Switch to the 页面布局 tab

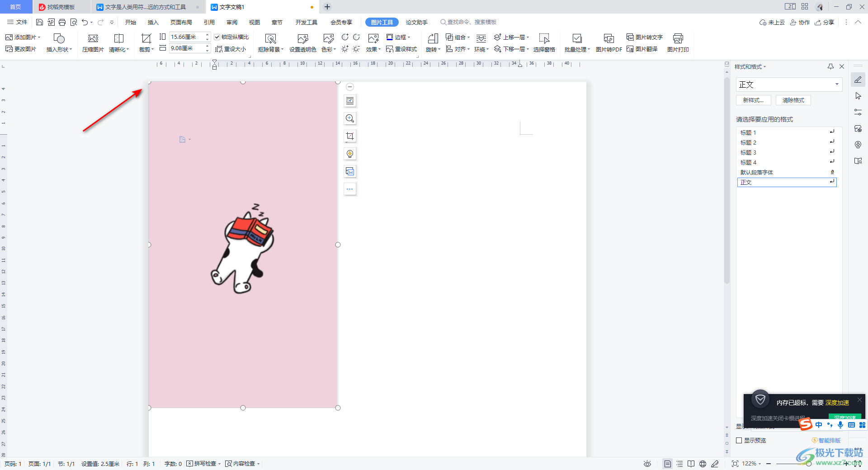click(181, 22)
